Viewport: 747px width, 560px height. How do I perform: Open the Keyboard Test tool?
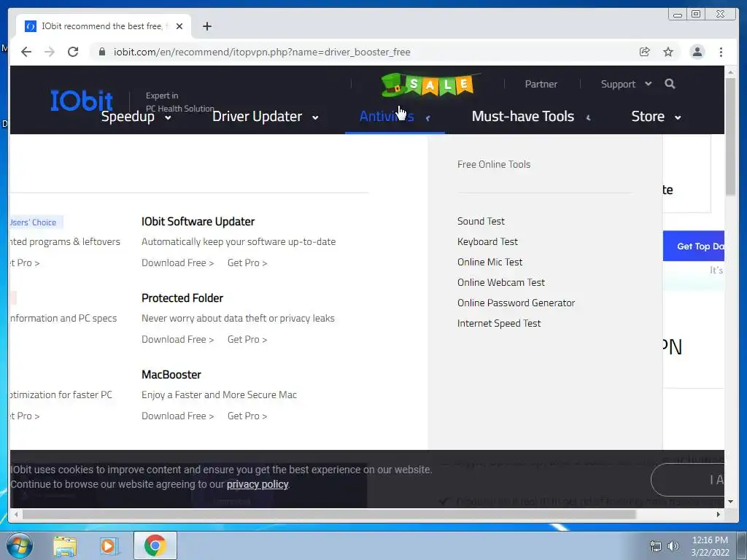click(x=487, y=242)
